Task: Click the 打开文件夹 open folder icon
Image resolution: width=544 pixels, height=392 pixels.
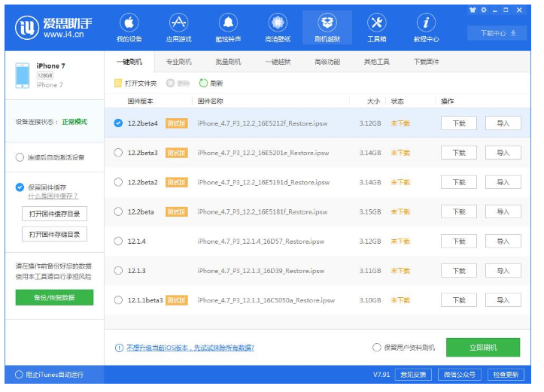Action: [x=117, y=84]
